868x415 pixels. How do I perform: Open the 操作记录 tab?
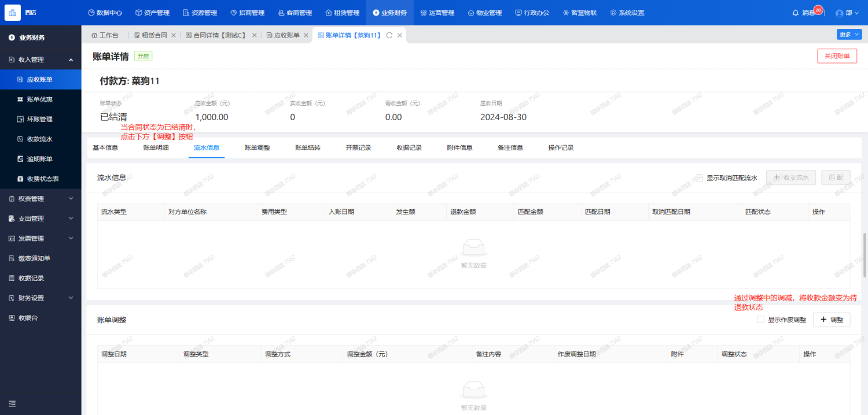(561, 148)
